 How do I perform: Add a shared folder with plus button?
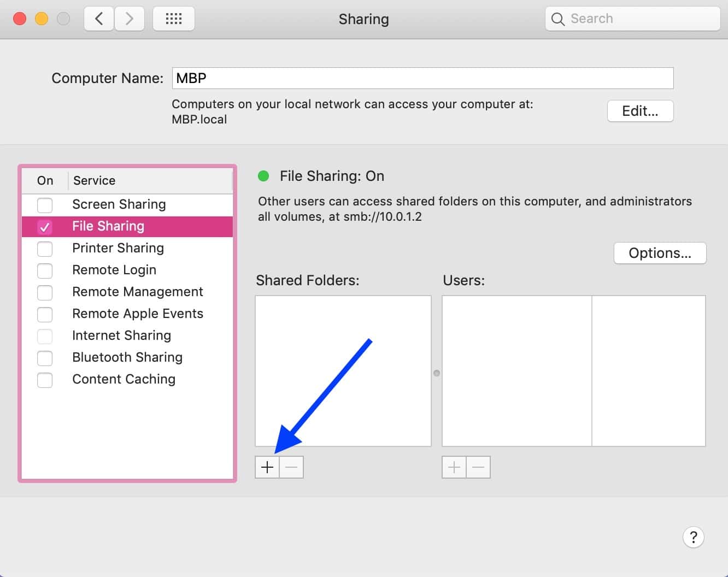267,467
